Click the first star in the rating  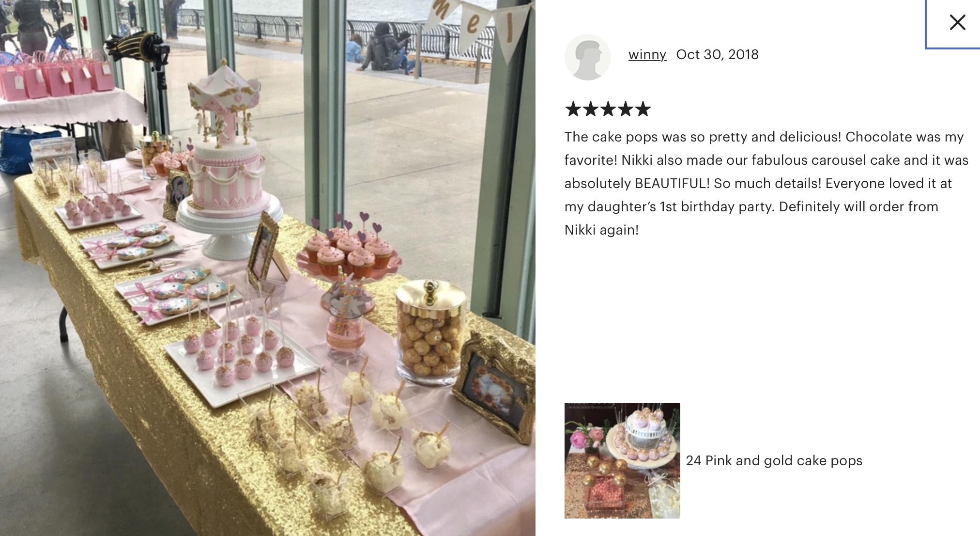[573, 109]
